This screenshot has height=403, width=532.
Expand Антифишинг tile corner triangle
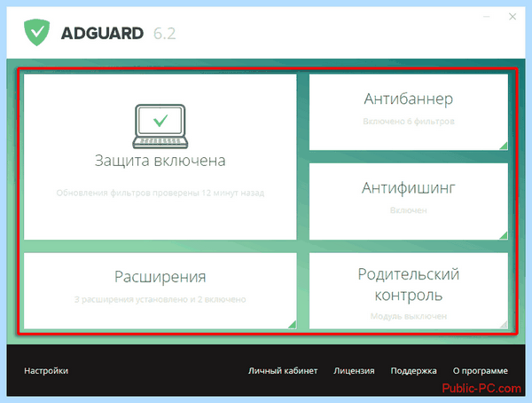(x=504, y=235)
